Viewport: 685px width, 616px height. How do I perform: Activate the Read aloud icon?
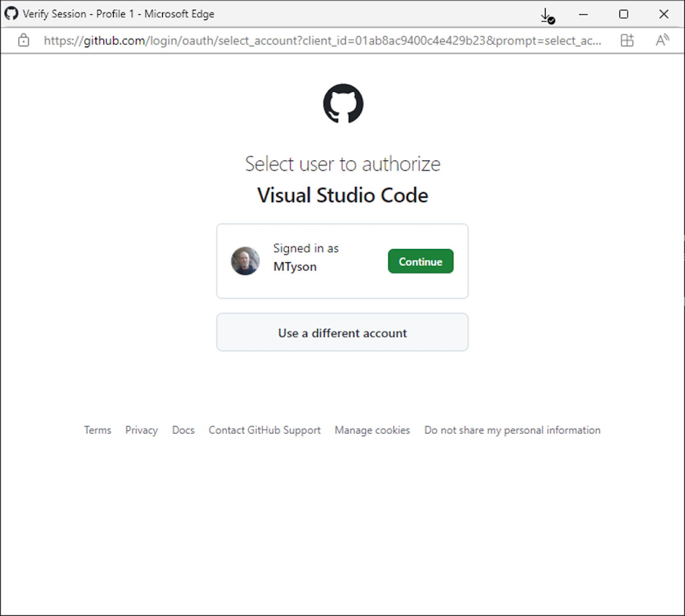click(662, 41)
